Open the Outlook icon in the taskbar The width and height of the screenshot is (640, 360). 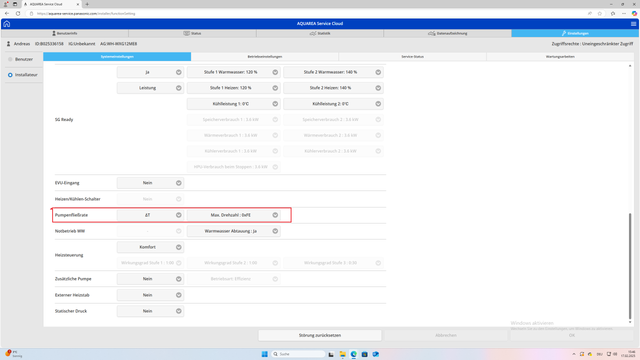click(376, 354)
